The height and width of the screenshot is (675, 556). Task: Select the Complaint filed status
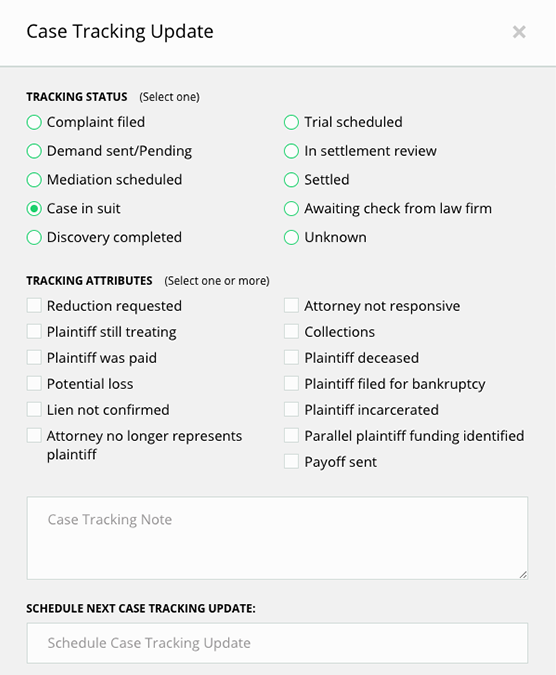[x=34, y=122]
